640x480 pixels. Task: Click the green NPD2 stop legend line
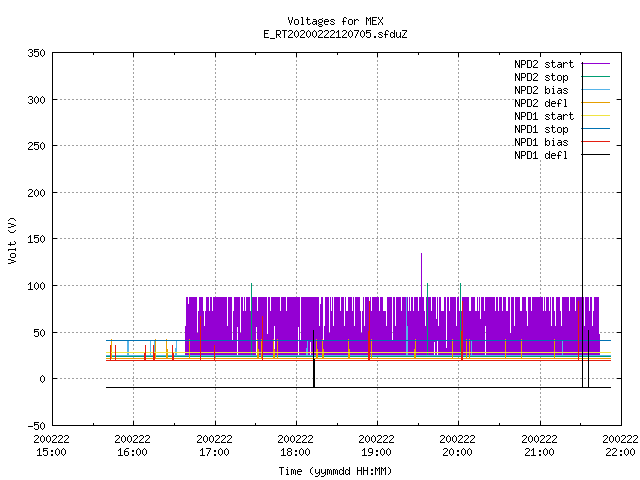[x=596, y=76]
